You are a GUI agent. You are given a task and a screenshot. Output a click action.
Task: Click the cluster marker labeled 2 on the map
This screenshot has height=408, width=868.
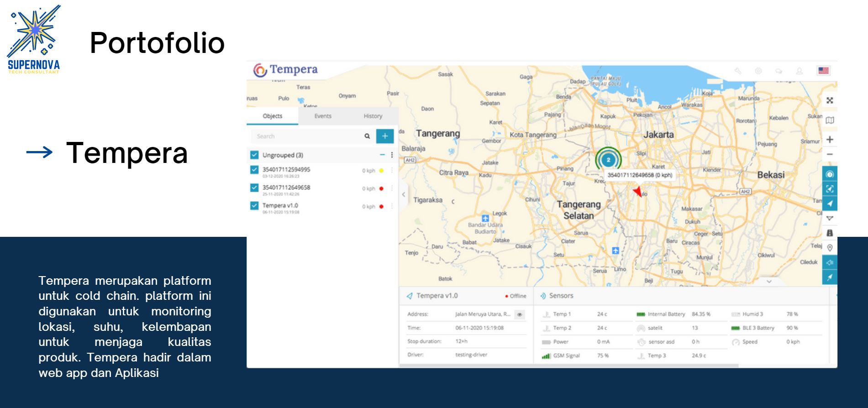coord(608,160)
